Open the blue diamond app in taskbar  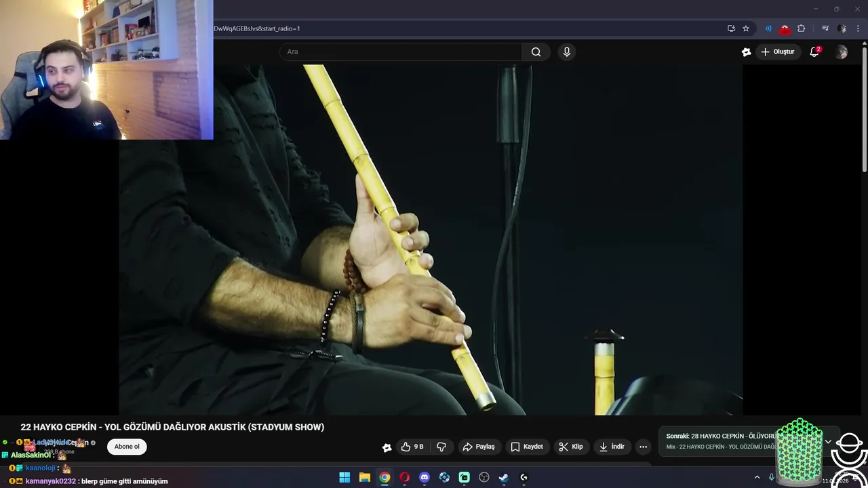click(x=444, y=477)
